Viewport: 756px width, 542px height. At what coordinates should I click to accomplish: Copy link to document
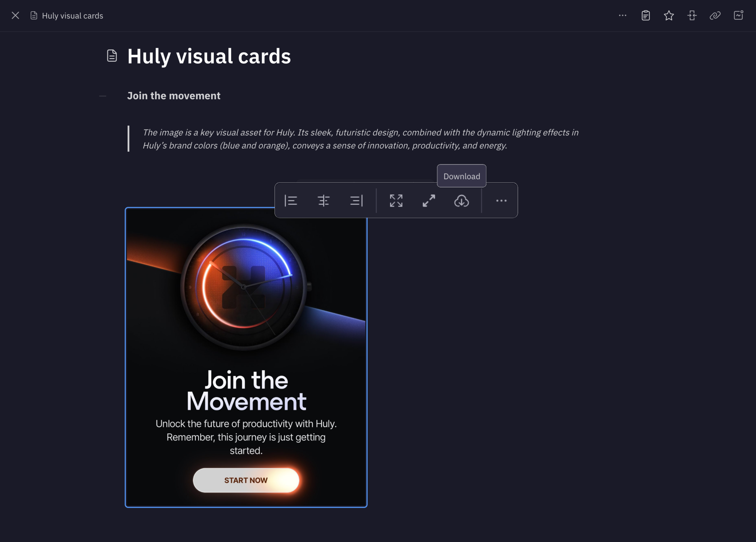click(x=715, y=15)
